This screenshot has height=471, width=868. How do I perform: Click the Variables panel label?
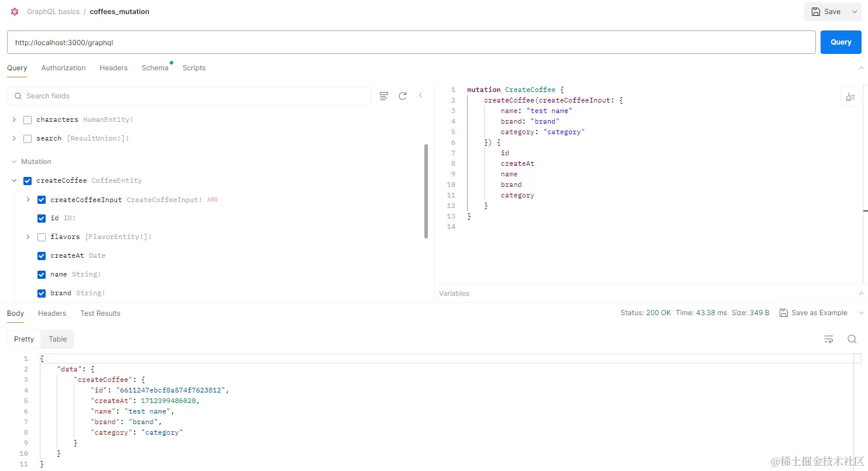[x=454, y=293]
